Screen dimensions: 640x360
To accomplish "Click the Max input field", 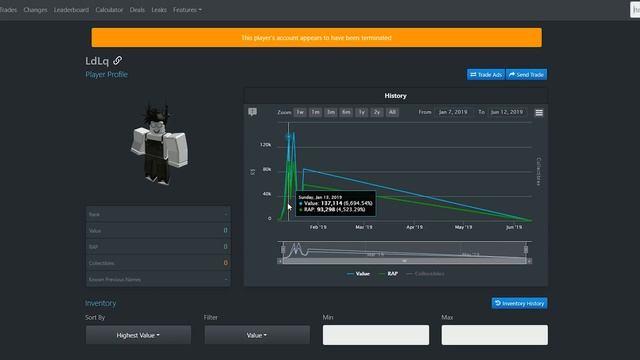I will tap(495, 335).
